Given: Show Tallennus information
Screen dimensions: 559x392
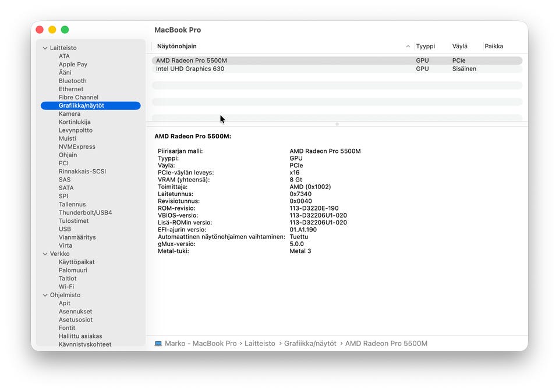Looking at the screenshot, I should click(x=72, y=204).
